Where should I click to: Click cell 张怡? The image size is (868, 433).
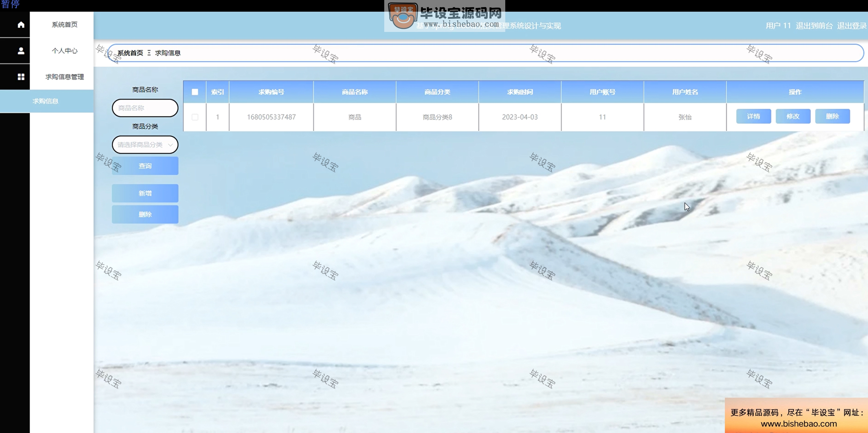pyautogui.click(x=685, y=117)
